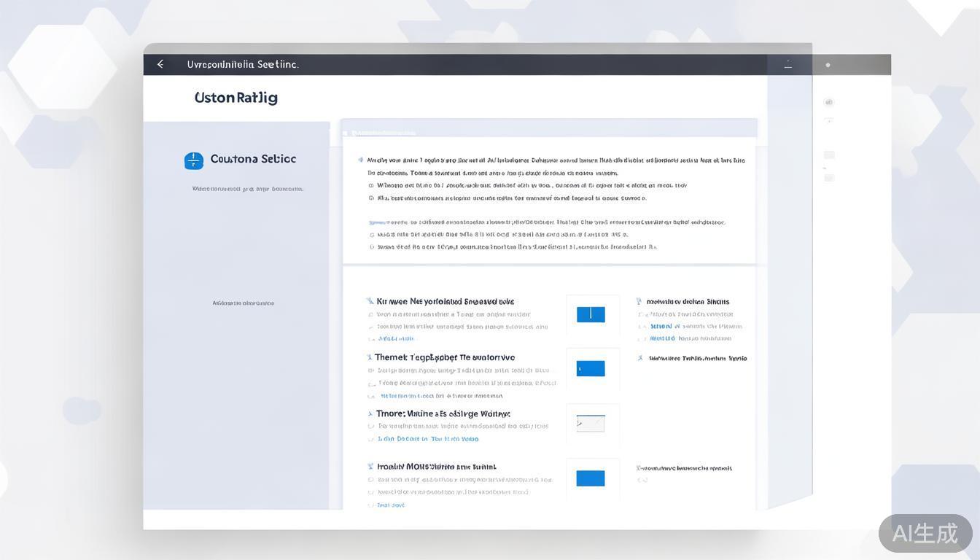Click the 'UstonRatlig' page title
Image resolution: width=980 pixels, height=560 pixels.
coord(236,98)
